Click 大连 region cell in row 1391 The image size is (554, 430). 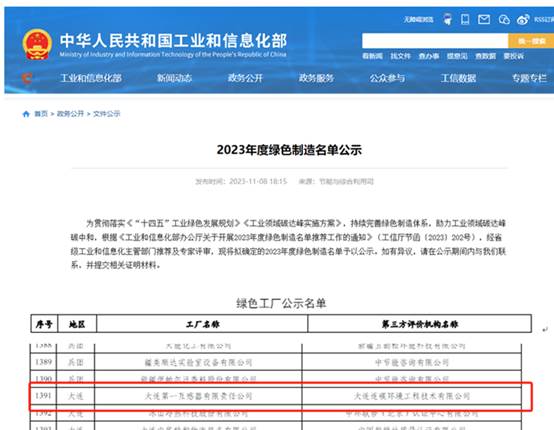(x=76, y=396)
